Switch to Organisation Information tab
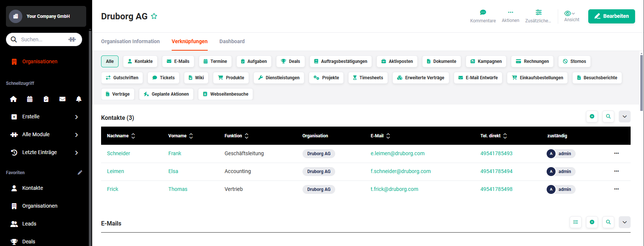Screen dimensions: 644x246 point(130,41)
